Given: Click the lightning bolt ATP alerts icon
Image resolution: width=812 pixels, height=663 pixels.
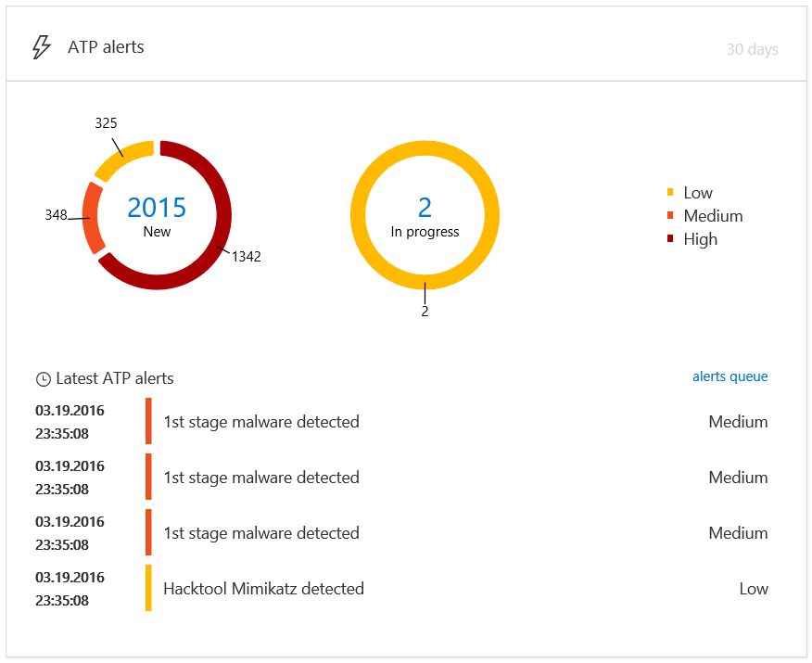Looking at the screenshot, I should pyautogui.click(x=41, y=47).
